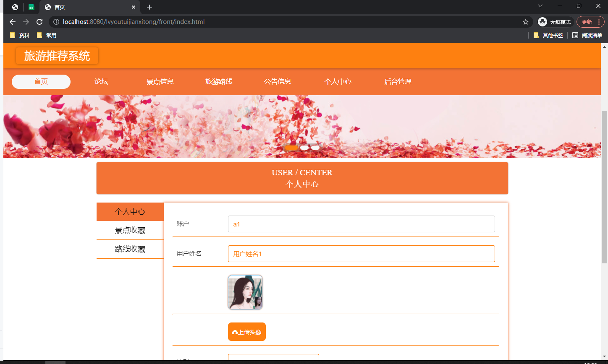Bookmark this page with the star icon

click(x=525, y=22)
